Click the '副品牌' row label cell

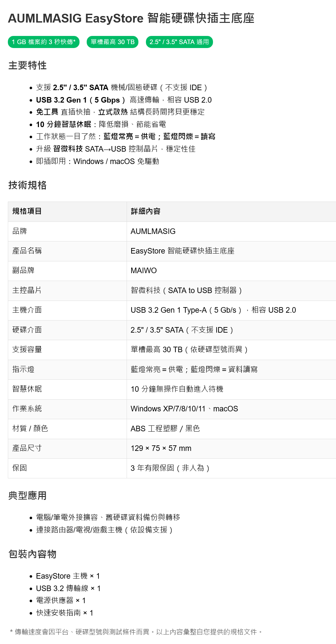(x=67, y=271)
